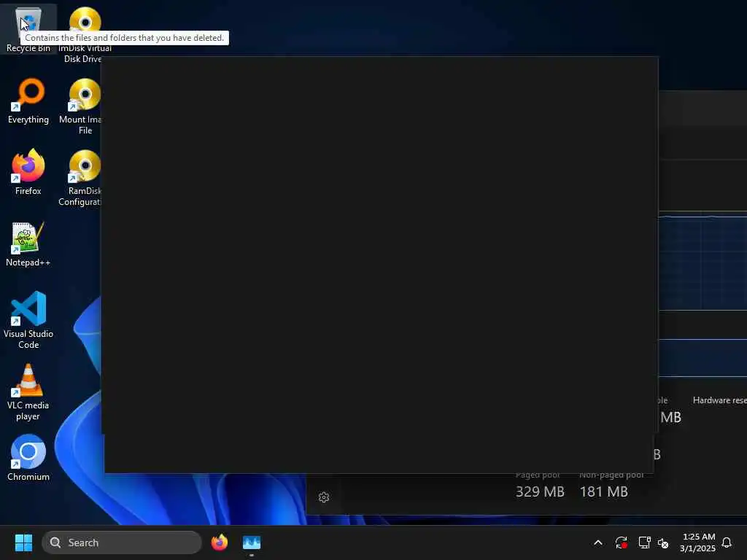747x560 pixels.
Task: Open the clock showing 1:25 AM
Action: tap(698, 542)
